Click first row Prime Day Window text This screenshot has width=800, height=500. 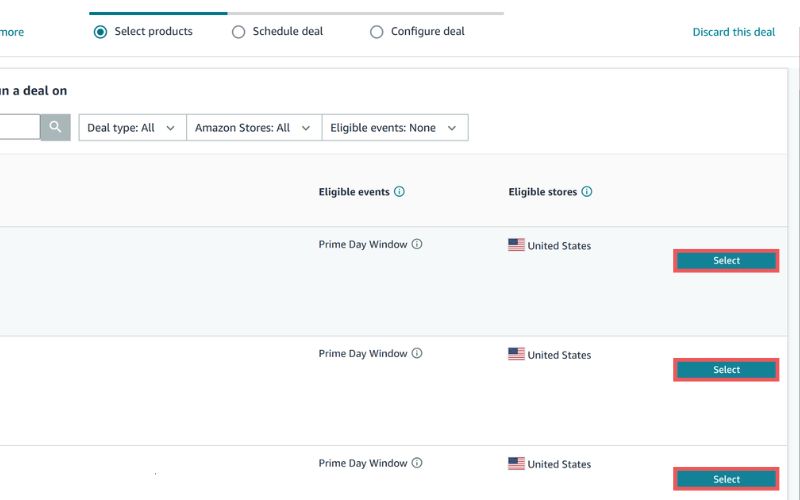363,244
